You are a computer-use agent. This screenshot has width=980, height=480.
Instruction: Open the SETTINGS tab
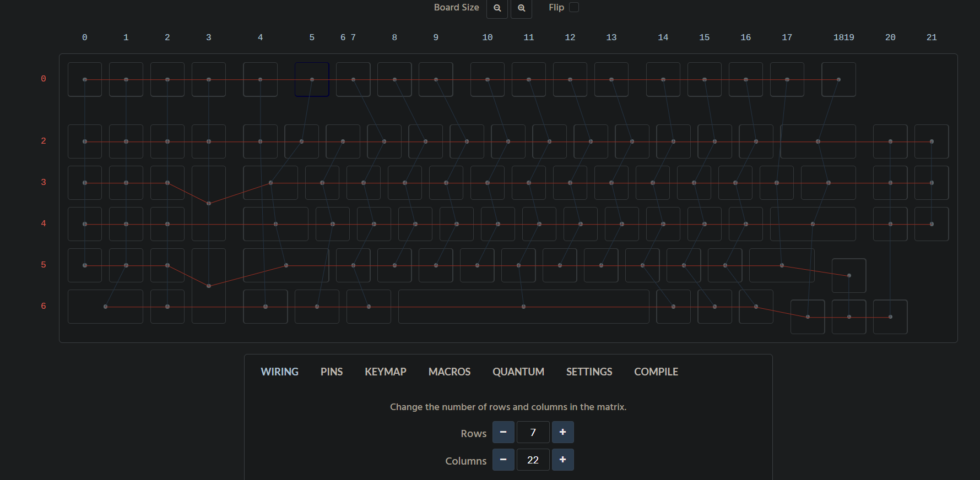tap(589, 372)
